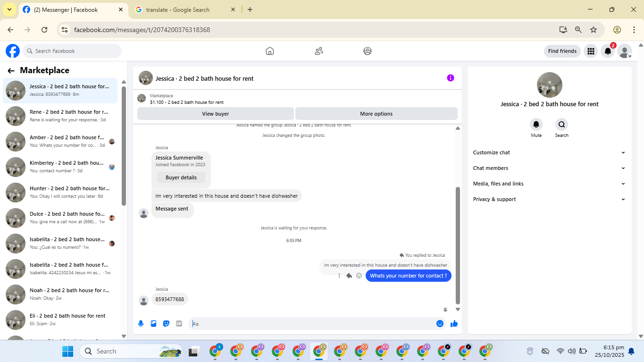644x362 pixels.
Task: Search in conversation magnifier icon
Action: (x=561, y=125)
